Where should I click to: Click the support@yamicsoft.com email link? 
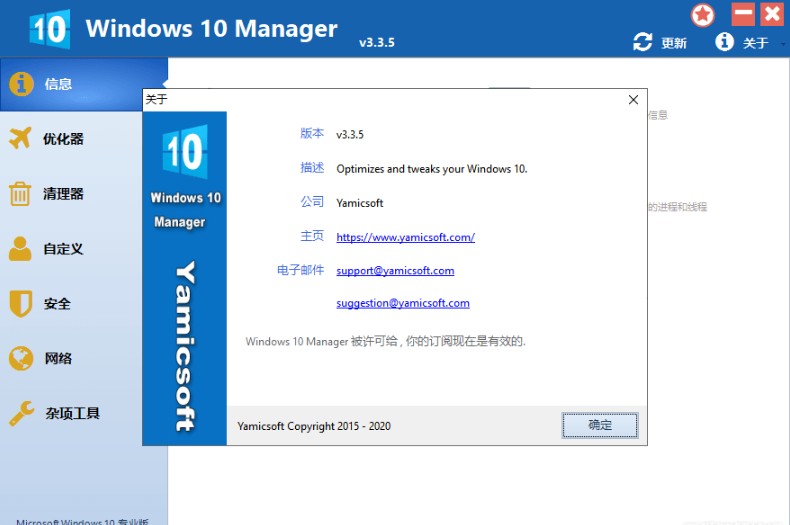395,270
